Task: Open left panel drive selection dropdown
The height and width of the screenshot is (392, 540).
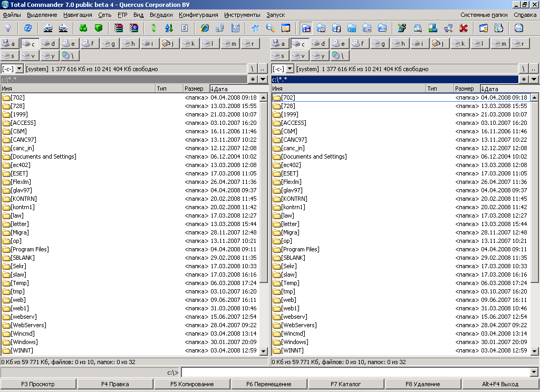Action: tap(20, 69)
